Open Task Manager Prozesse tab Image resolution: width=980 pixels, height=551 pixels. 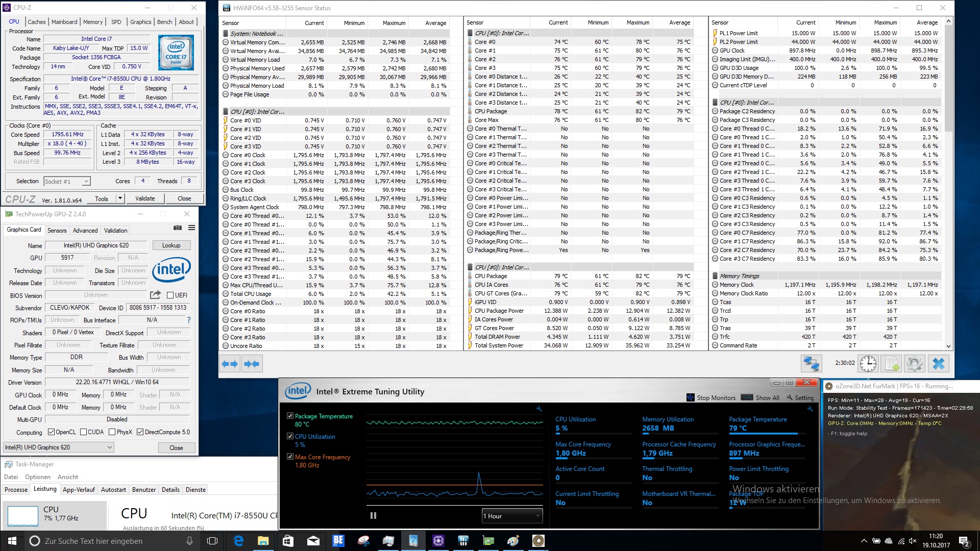[16, 490]
